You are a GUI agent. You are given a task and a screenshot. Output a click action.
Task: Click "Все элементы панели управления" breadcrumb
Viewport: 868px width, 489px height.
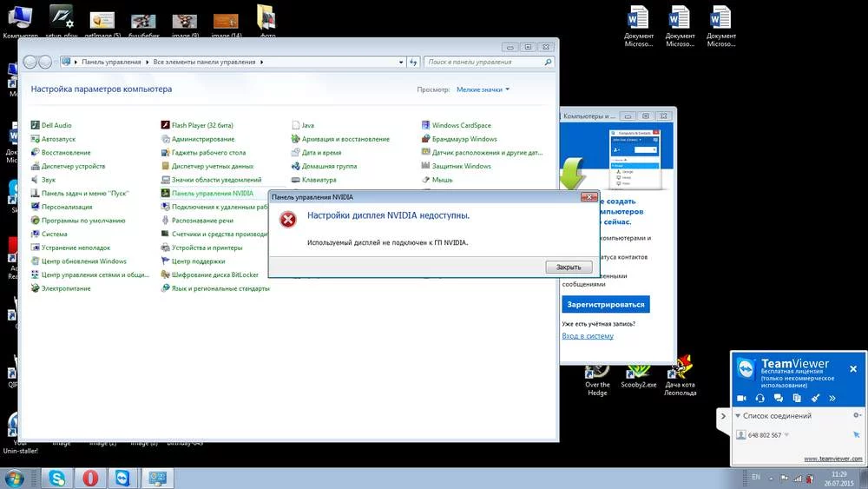click(x=205, y=63)
